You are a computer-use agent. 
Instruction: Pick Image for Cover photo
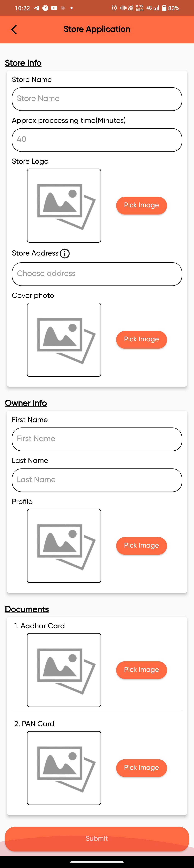coord(141,339)
